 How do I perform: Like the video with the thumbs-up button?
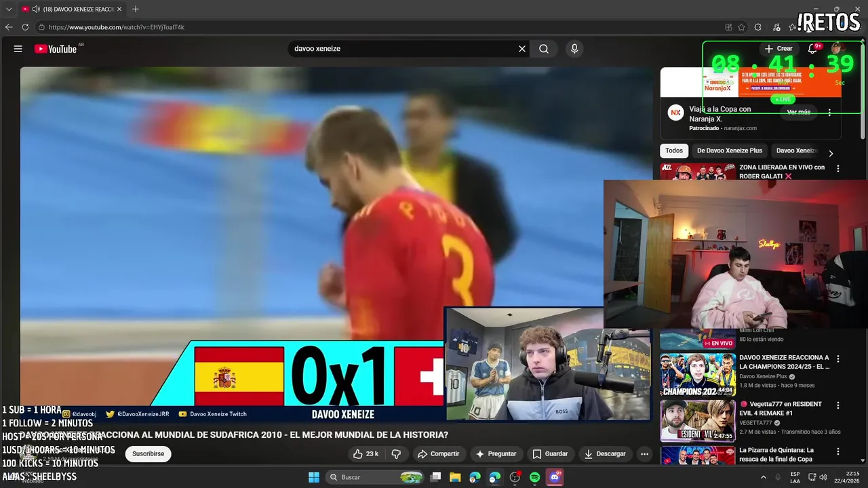[366, 454]
